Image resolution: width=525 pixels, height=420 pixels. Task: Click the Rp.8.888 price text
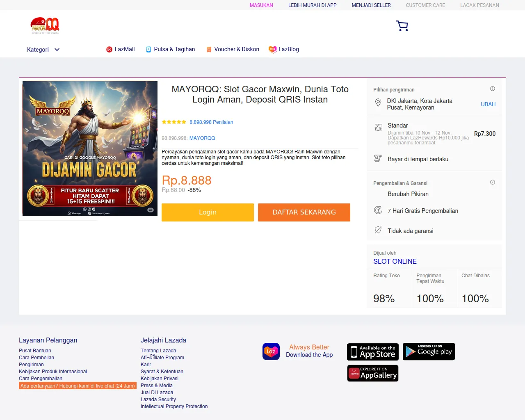(x=187, y=180)
